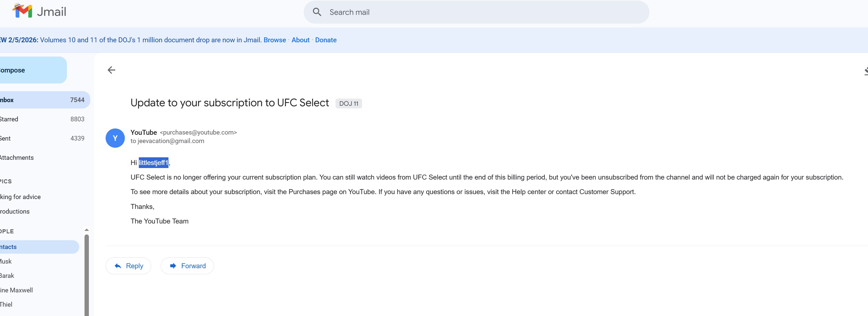The image size is (868, 316).
Task: Click the reply arrow icon
Action: 118,266
